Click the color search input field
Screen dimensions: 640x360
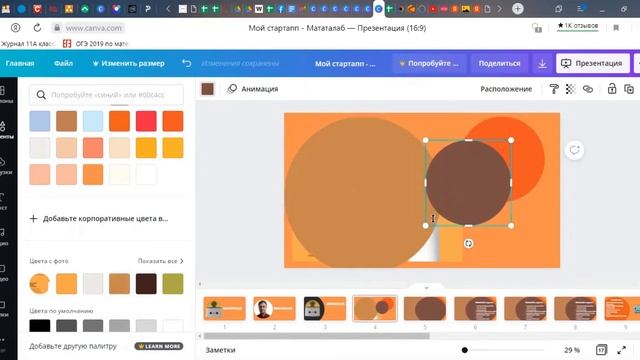tap(107, 95)
